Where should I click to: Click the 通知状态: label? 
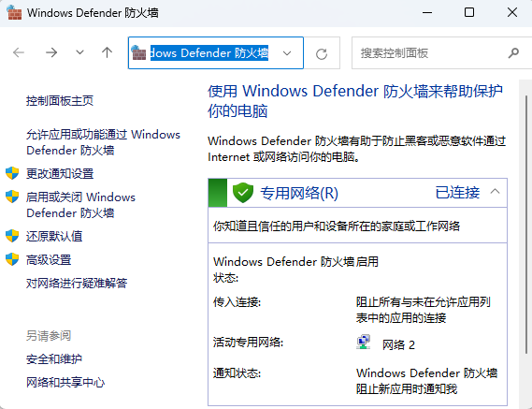237,373
